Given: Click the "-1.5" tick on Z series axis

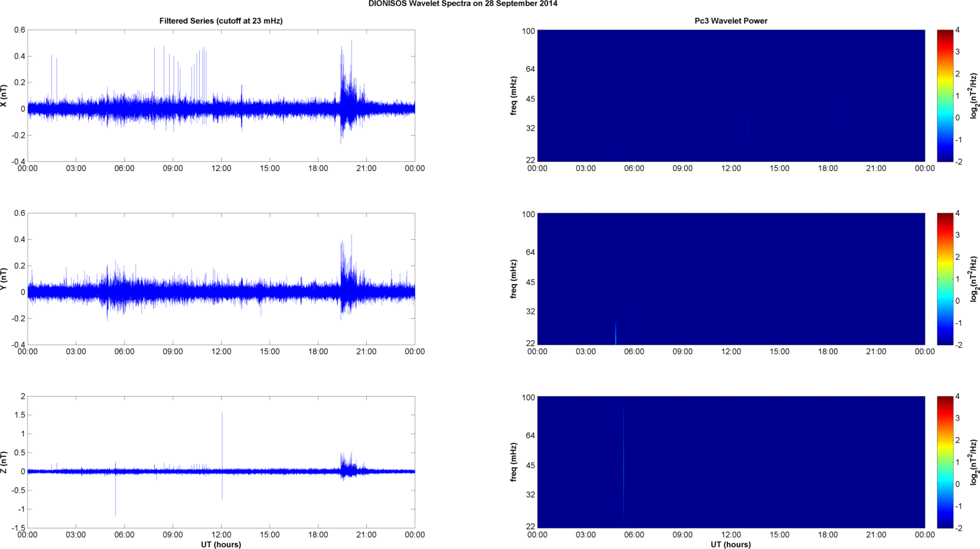Looking at the screenshot, I should [x=18, y=528].
